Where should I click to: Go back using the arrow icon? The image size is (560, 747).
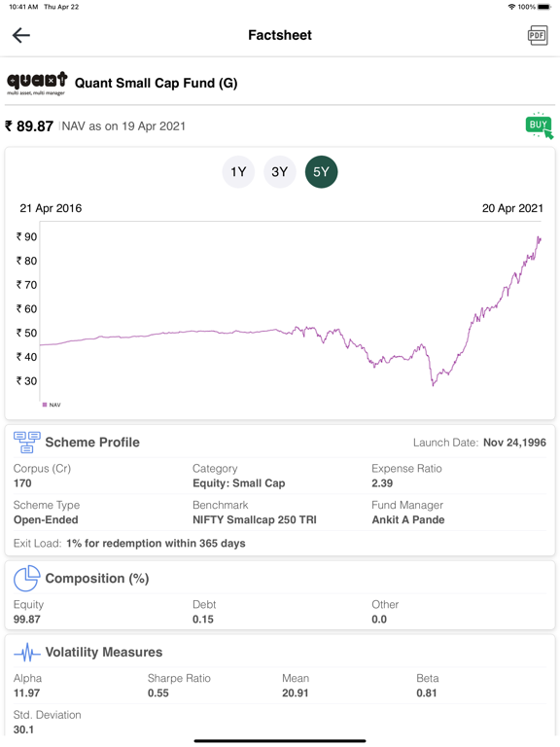(21, 35)
